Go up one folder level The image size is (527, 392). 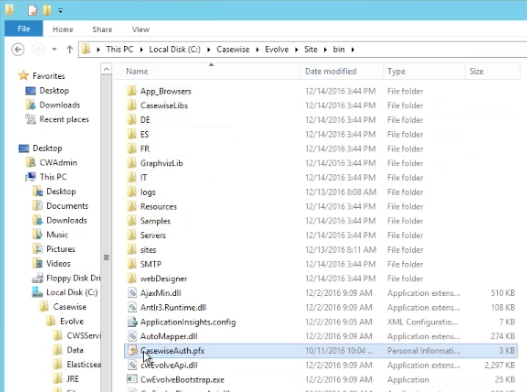click(70, 50)
